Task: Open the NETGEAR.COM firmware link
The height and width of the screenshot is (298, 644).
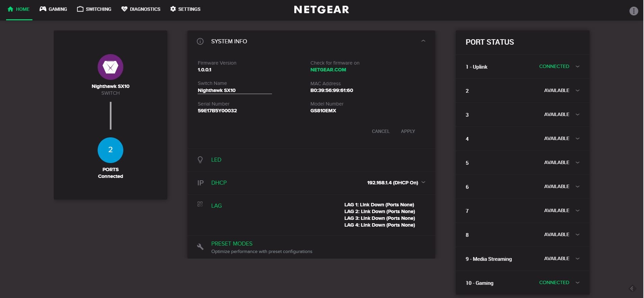Action: coord(328,70)
